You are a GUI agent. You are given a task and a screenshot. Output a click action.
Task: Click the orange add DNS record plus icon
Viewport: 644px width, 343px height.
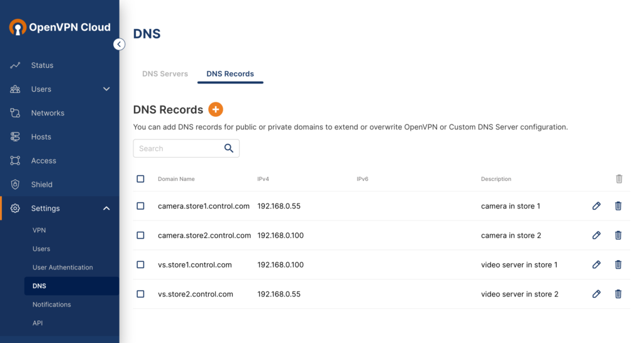click(215, 109)
